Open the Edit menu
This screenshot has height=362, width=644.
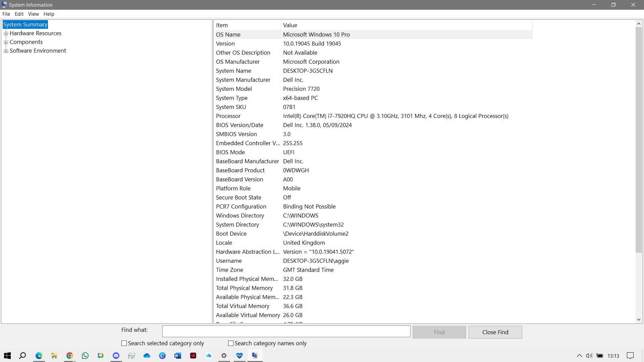(x=19, y=14)
